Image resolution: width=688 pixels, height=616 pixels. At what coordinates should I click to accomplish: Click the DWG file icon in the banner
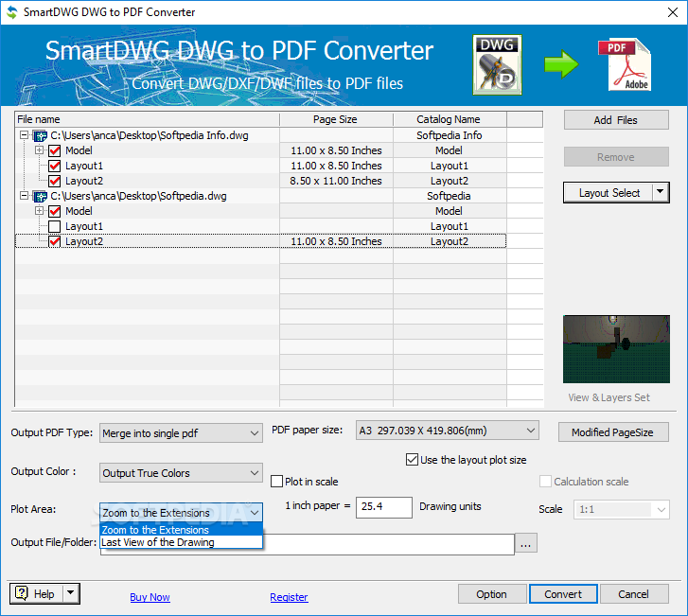[x=497, y=64]
